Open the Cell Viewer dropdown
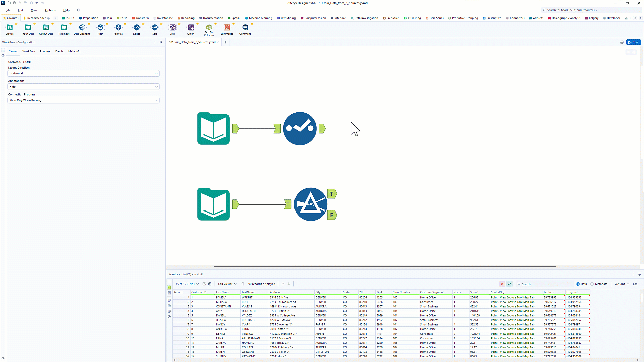644x362 pixels. click(227, 284)
